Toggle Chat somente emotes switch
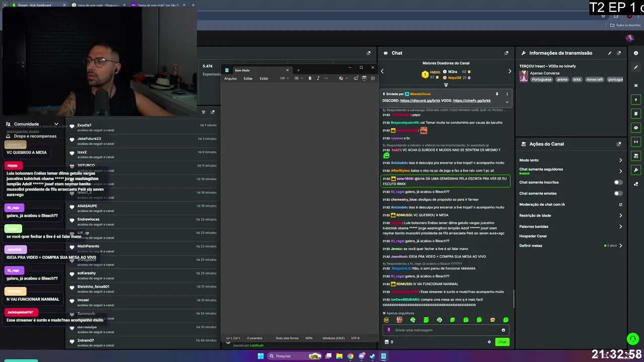 click(x=618, y=194)
